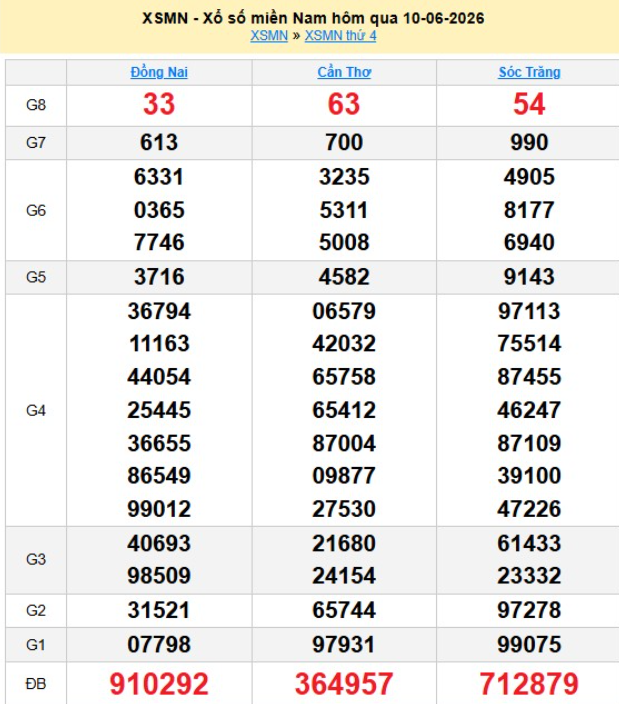Open the XSMN thứ 4 link
This screenshot has width=619, height=704.
pos(341,35)
